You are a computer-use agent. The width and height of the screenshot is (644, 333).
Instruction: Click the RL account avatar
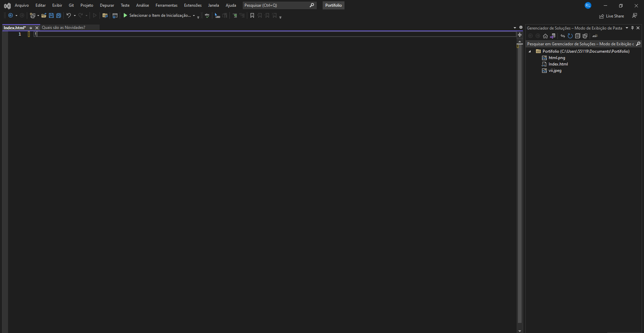pyautogui.click(x=588, y=5)
